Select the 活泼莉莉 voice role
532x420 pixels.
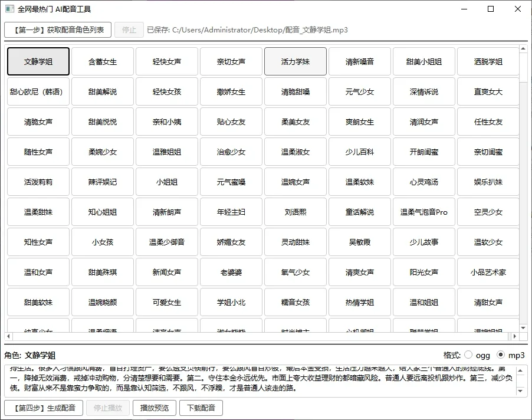tap(38, 182)
